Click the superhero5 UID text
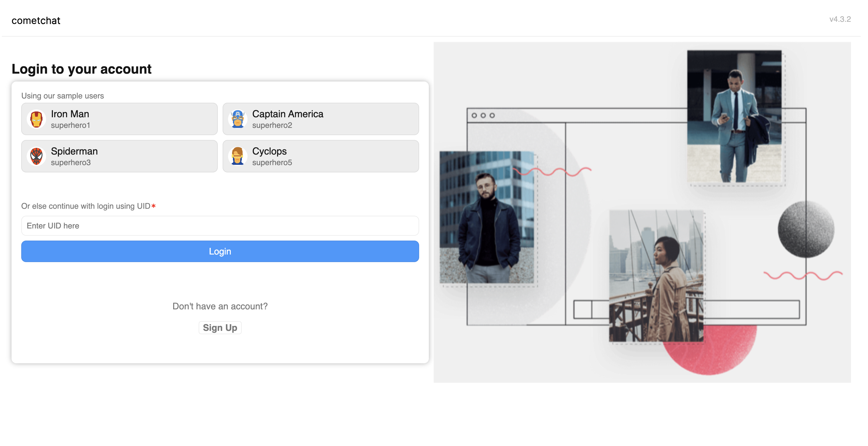Viewport: 868px width, 446px height. pos(272,163)
